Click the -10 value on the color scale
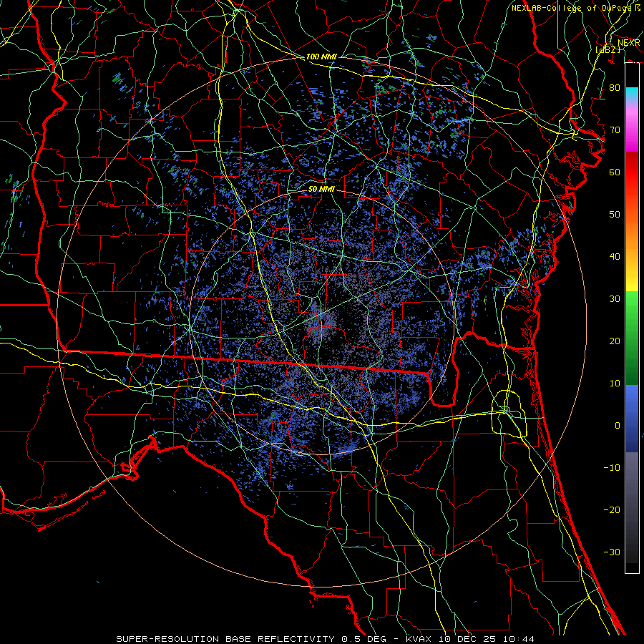644x644 pixels. [x=612, y=468]
